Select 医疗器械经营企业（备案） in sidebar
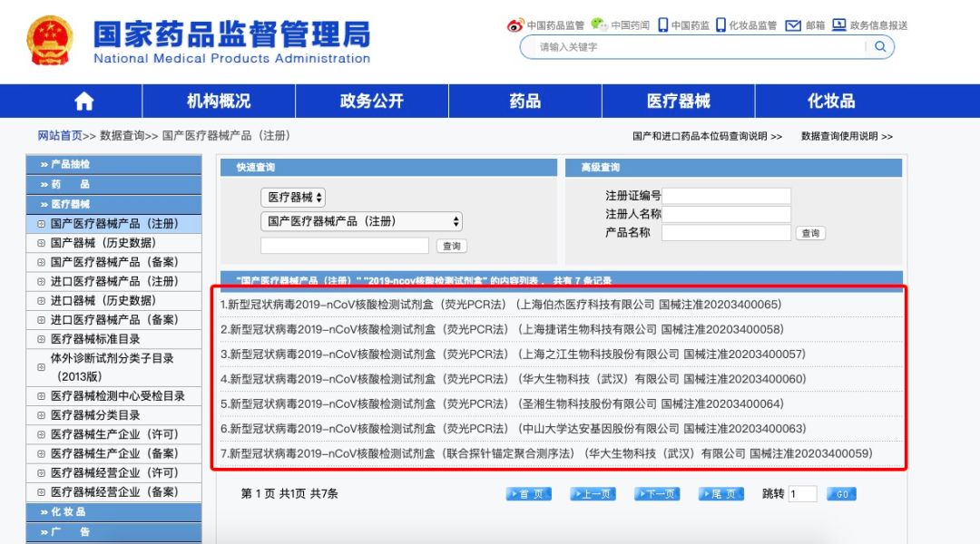The width and height of the screenshot is (980, 544). pyautogui.click(x=113, y=492)
